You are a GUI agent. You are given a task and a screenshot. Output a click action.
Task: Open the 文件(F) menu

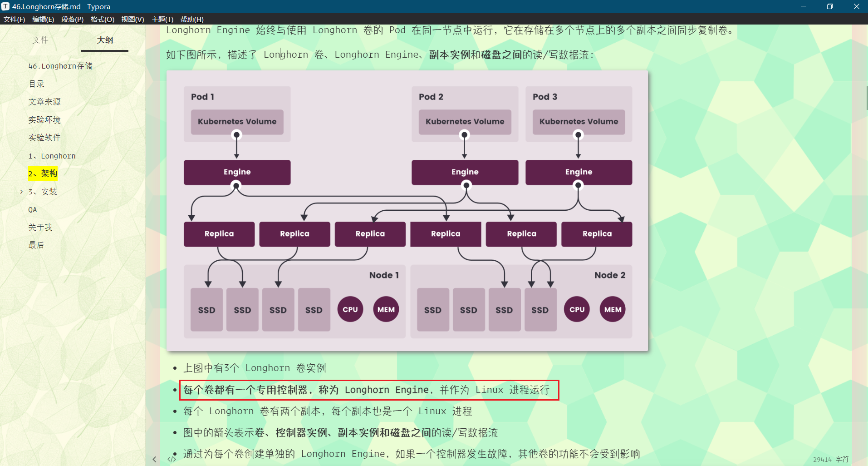point(14,19)
